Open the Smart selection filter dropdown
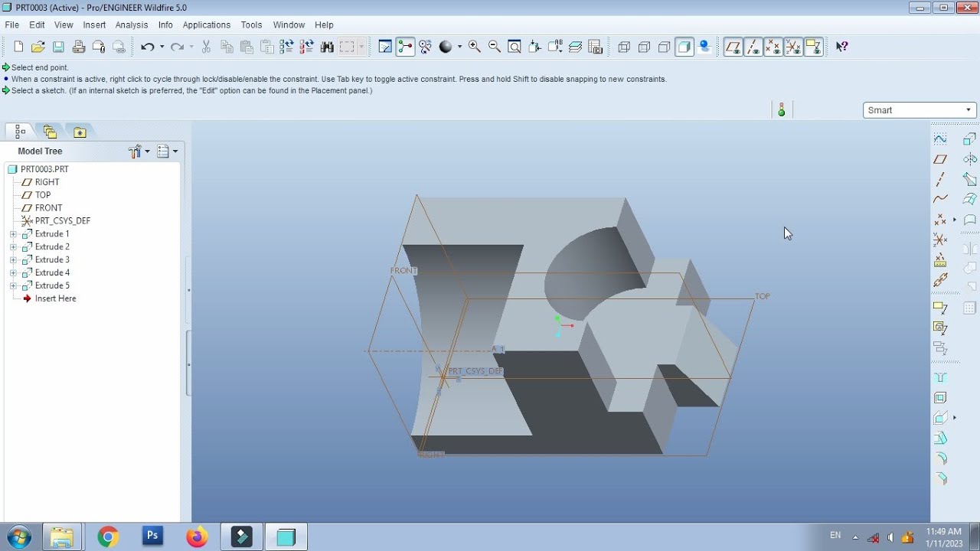The width and height of the screenshot is (980, 551). (920, 110)
